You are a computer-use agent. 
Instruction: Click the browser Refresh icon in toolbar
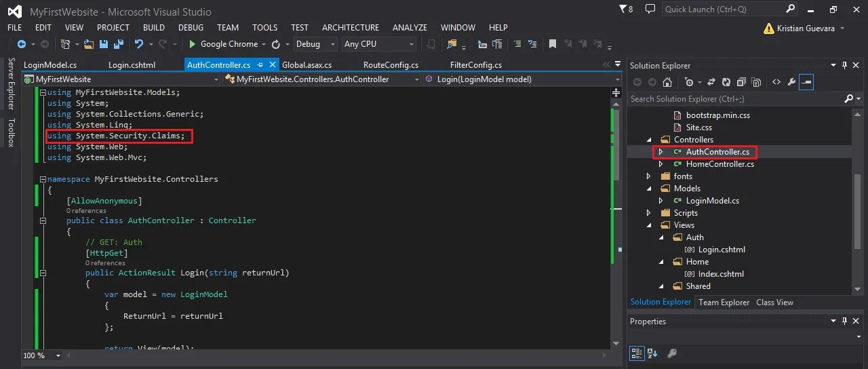tap(276, 44)
